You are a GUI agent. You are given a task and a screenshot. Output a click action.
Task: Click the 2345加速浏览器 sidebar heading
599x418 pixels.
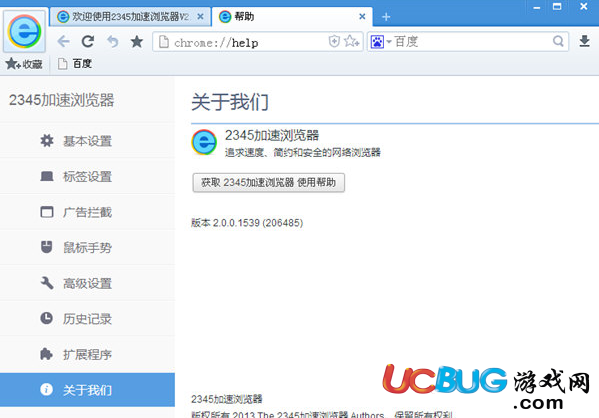click(x=62, y=100)
